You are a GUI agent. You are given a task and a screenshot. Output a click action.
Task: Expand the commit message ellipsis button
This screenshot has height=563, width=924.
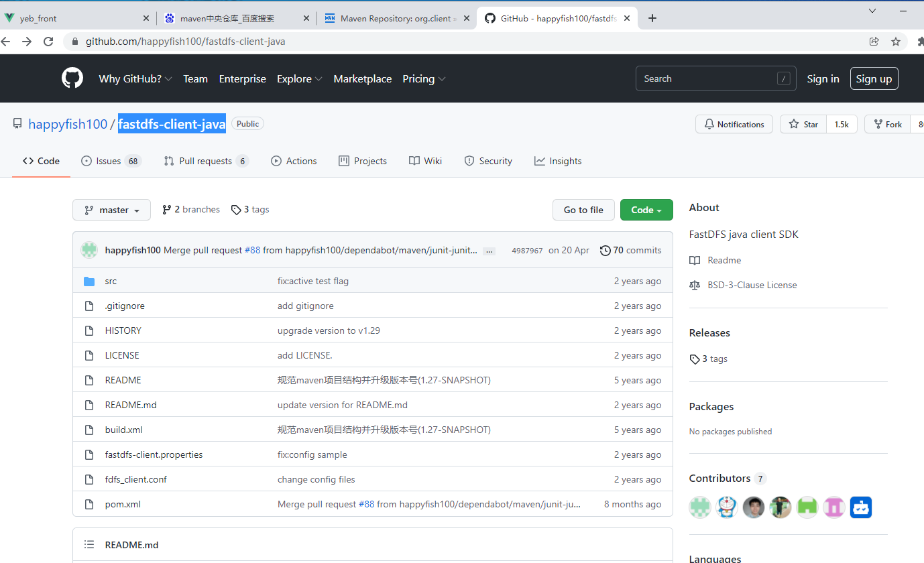click(489, 251)
